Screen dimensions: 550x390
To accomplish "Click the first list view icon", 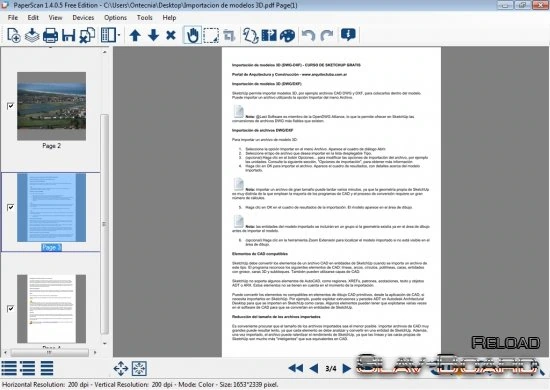I will click(x=9, y=368).
